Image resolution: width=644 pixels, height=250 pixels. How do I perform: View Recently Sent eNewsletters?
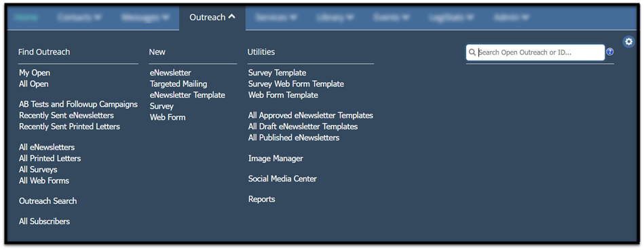67,115
